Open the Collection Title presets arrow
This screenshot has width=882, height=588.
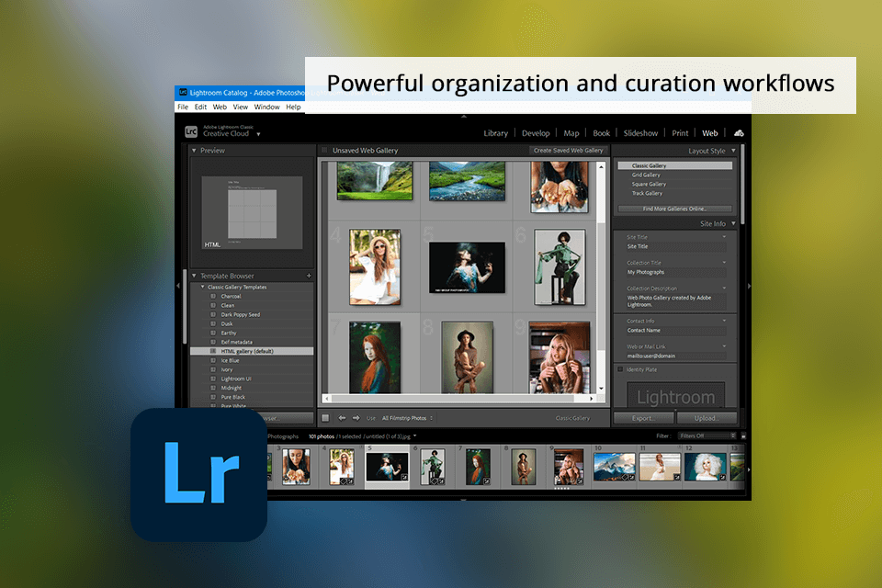pyautogui.click(x=724, y=262)
